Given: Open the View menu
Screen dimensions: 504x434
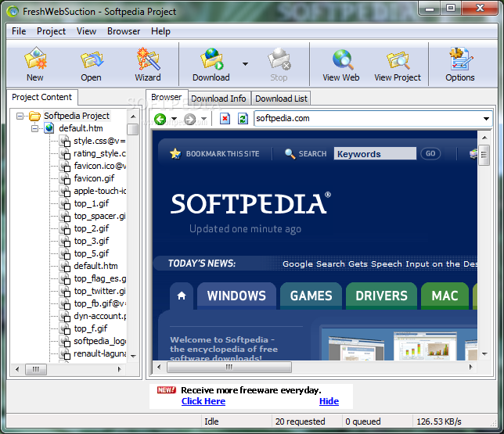Looking at the screenshot, I should point(86,31).
